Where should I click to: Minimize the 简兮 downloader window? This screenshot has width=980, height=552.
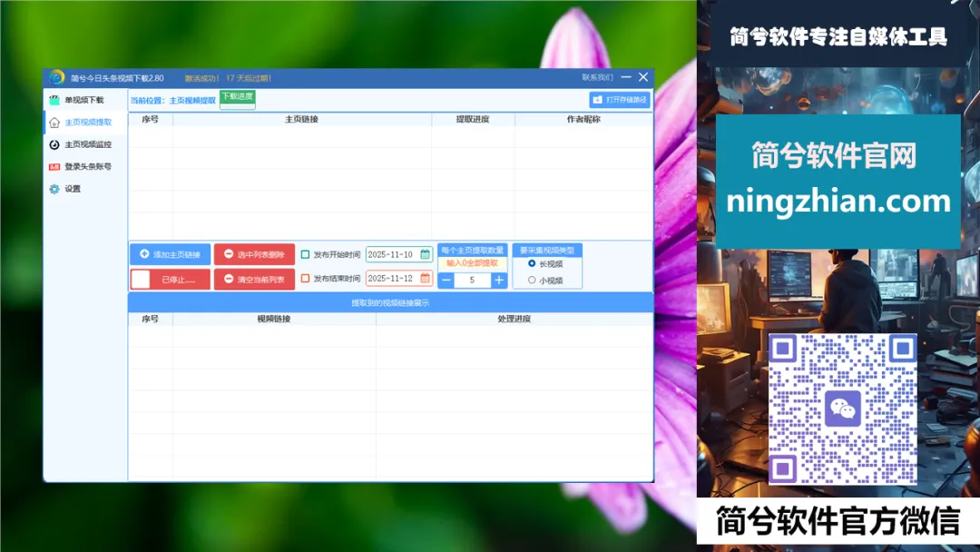coord(626,77)
